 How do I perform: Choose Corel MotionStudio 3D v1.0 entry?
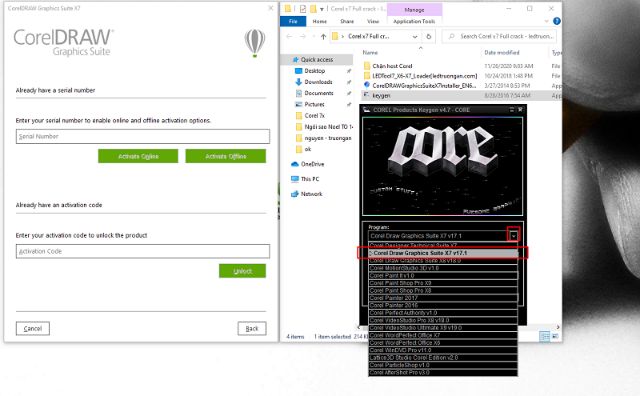click(443, 268)
